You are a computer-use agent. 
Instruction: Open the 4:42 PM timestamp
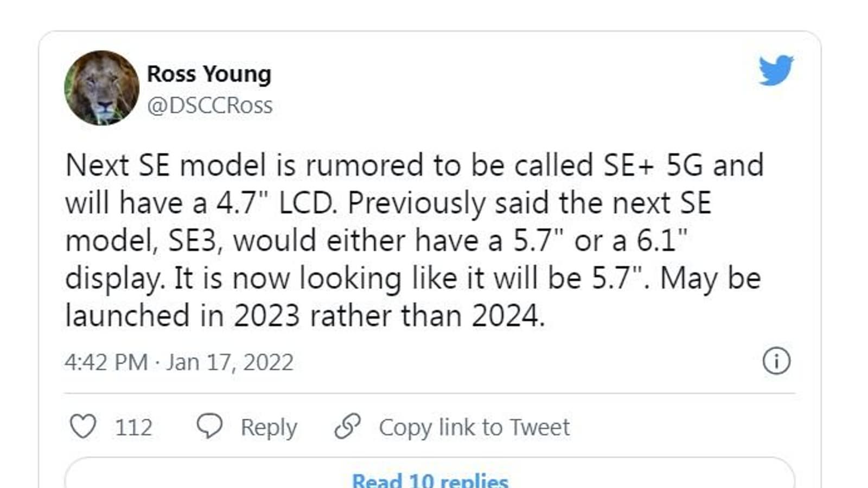(106, 362)
